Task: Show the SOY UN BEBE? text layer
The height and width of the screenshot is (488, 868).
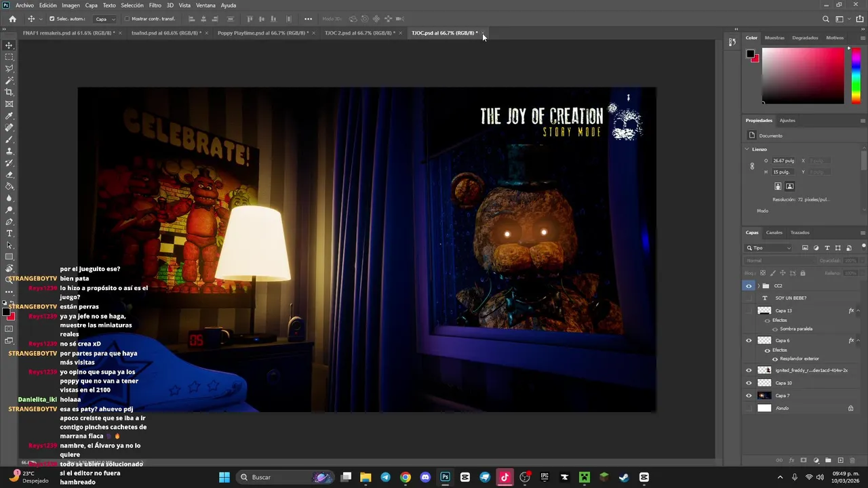Action: tap(749, 298)
